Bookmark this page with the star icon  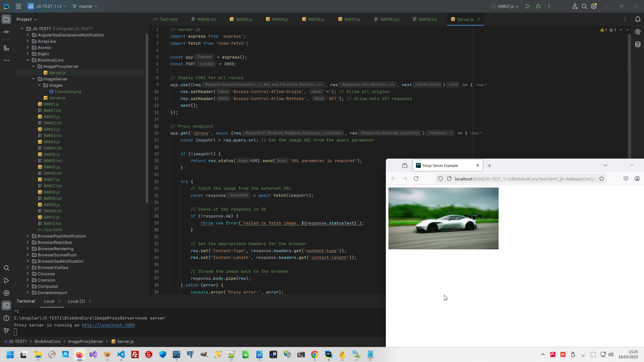point(601,178)
